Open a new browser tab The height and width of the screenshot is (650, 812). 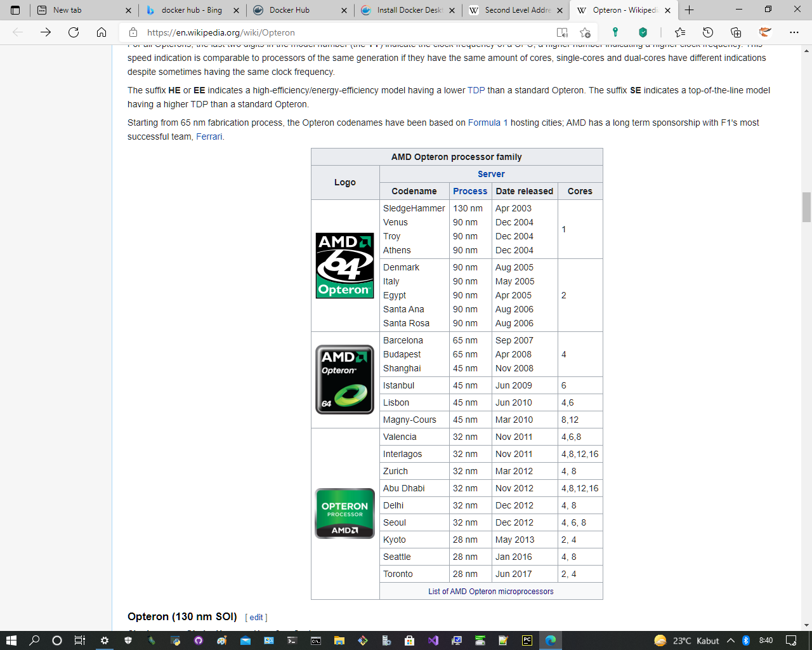690,10
